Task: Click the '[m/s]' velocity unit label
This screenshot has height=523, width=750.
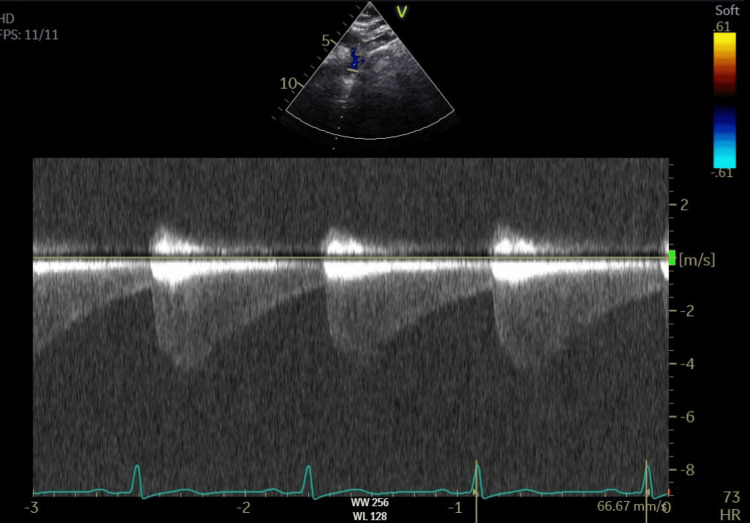Action: [x=697, y=260]
